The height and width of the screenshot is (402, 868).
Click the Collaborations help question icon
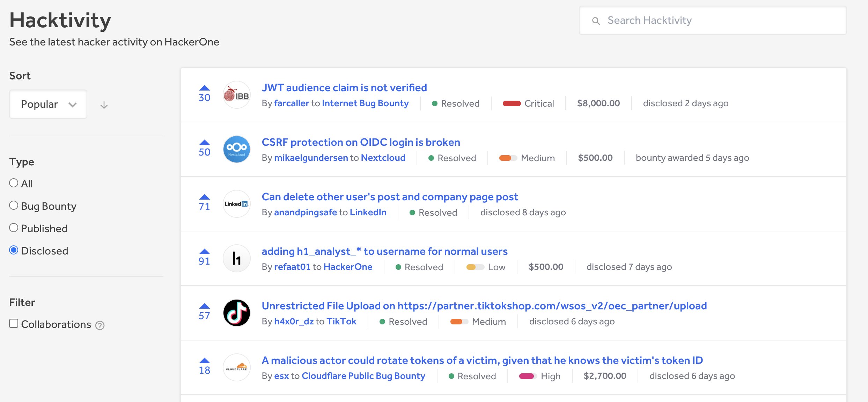tap(100, 325)
